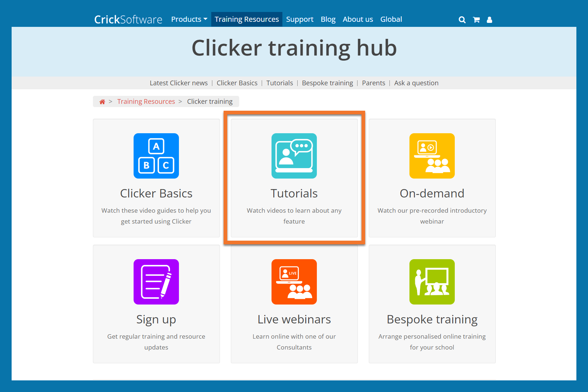Open the Blog menu item
This screenshot has width=588, height=392.
(328, 19)
